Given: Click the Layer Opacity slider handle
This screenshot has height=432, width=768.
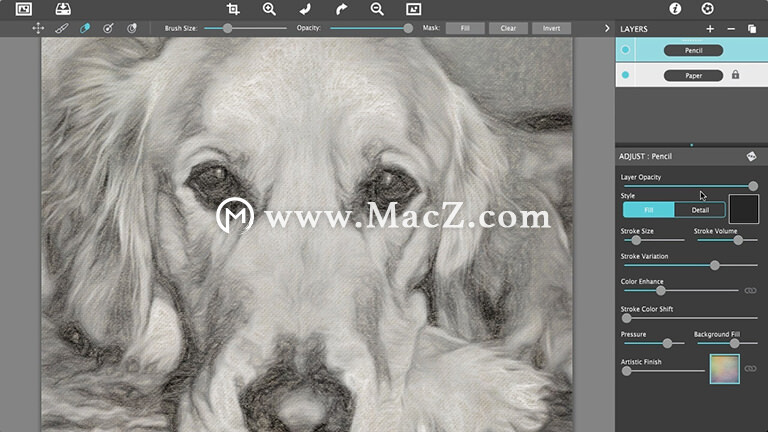Looking at the screenshot, I should click(x=753, y=186).
